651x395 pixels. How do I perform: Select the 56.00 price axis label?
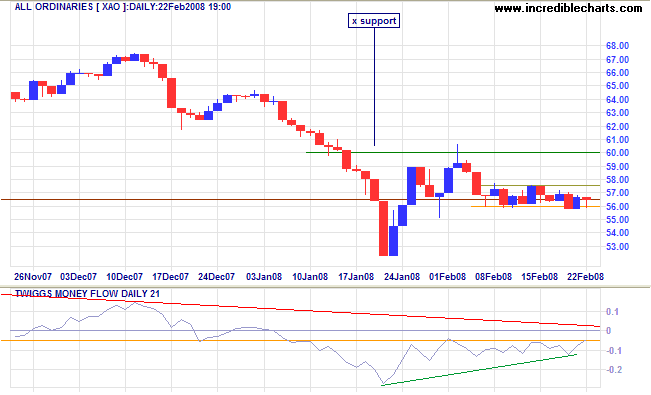tap(617, 206)
